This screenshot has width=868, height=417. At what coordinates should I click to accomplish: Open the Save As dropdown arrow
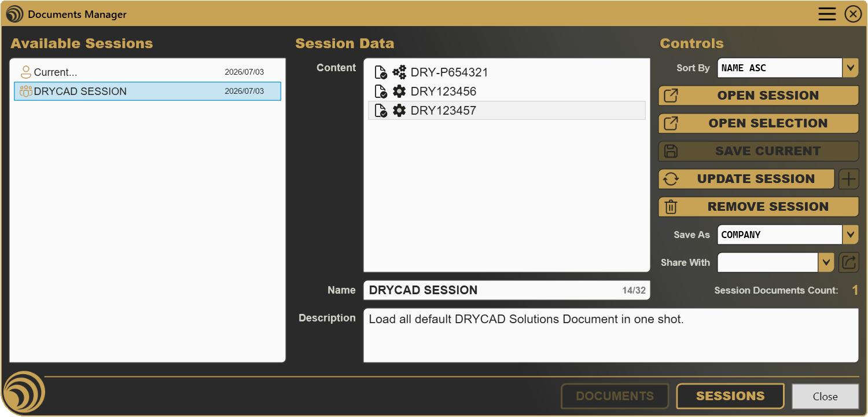coord(850,235)
